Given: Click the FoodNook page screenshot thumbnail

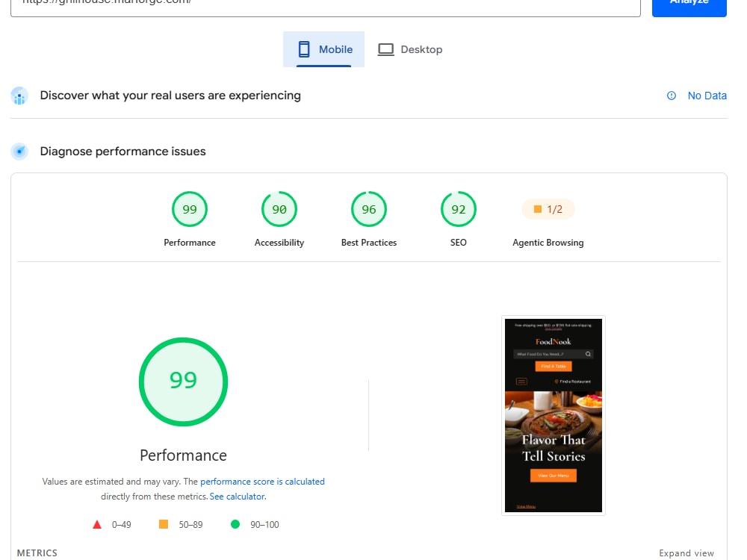Looking at the screenshot, I should pyautogui.click(x=553, y=415).
